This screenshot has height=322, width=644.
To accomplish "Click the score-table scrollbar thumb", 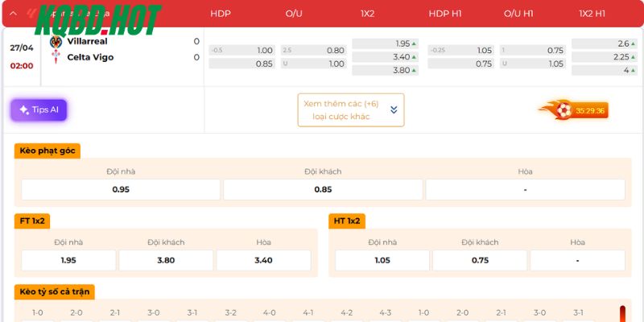I will pos(622,314).
